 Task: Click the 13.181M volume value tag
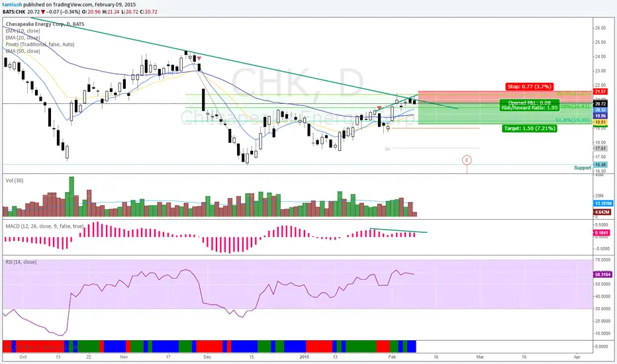click(602, 203)
